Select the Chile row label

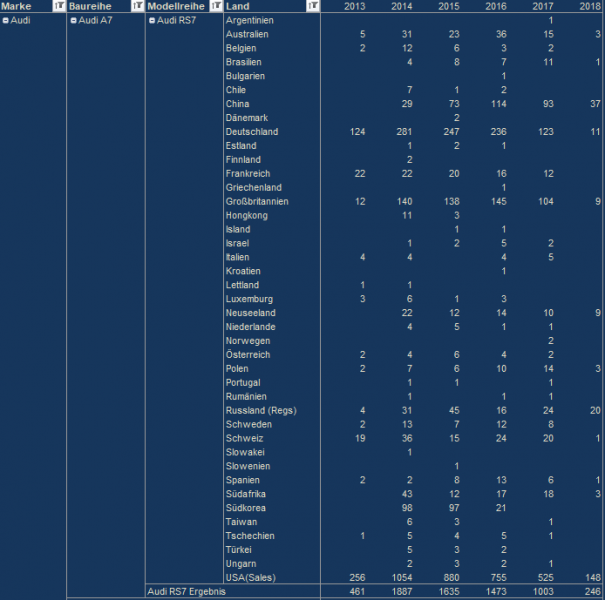[x=236, y=90]
